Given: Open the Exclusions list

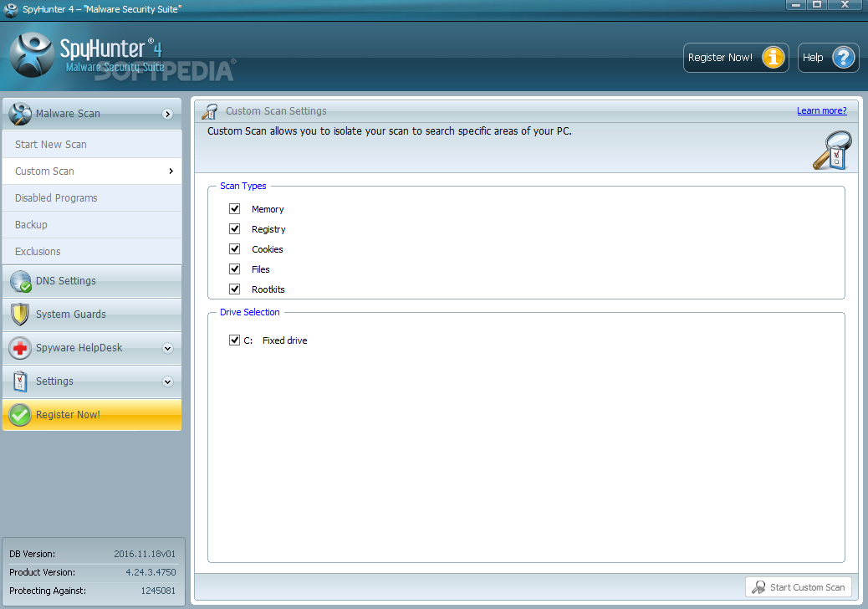Looking at the screenshot, I should coord(92,251).
